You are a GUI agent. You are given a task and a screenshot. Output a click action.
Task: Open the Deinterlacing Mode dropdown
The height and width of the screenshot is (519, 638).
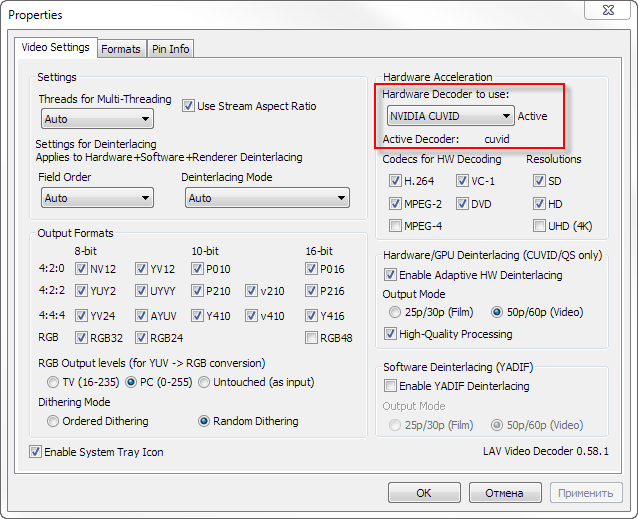[265, 198]
